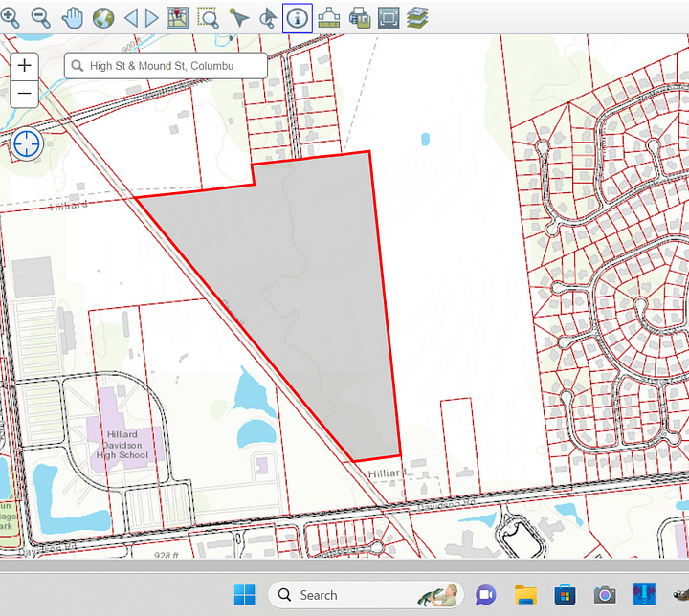Select the zoom in magnifier tool

pos(10,16)
